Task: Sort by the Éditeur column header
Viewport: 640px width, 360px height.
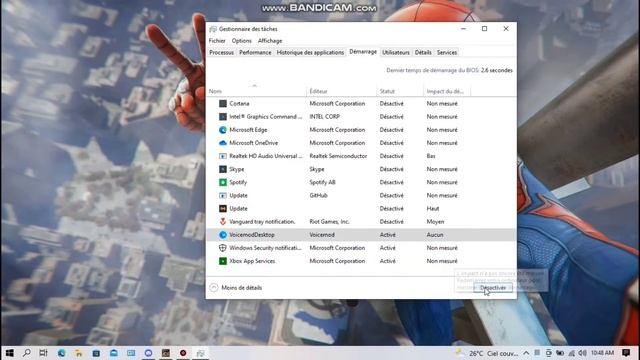Action: [341, 91]
